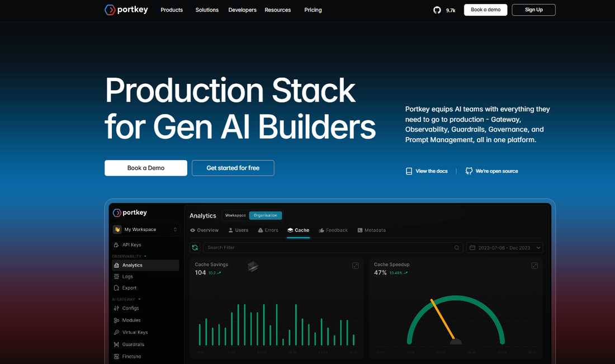
Task: Switch analytics scope to Workspace
Action: tap(235, 215)
